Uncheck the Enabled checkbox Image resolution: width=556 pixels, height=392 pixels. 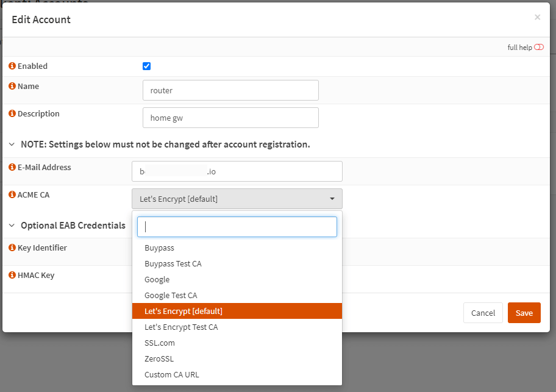146,66
